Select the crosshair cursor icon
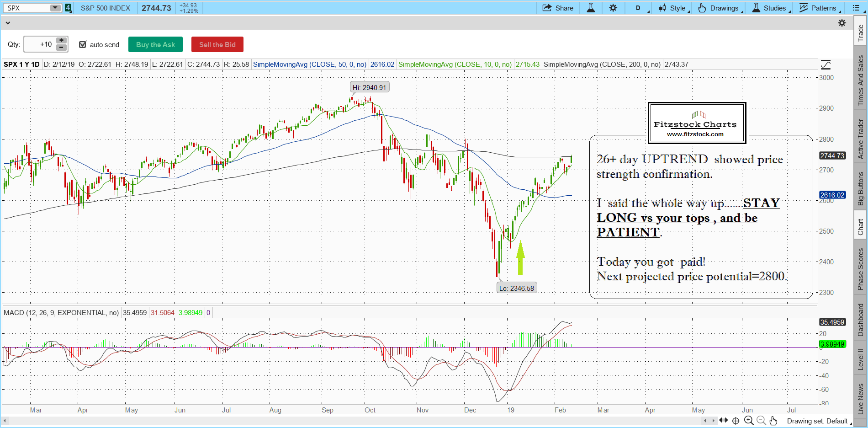This screenshot has width=868, height=428. click(736, 421)
